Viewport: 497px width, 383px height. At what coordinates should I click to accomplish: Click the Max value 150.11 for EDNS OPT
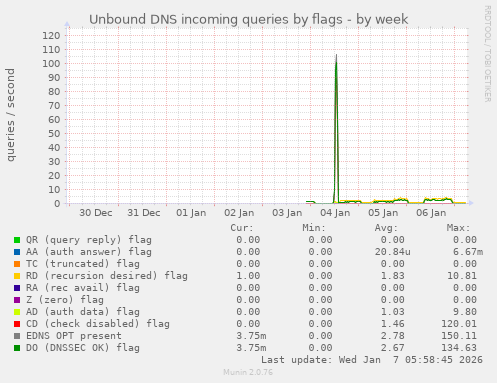click(x=459, y=336)
